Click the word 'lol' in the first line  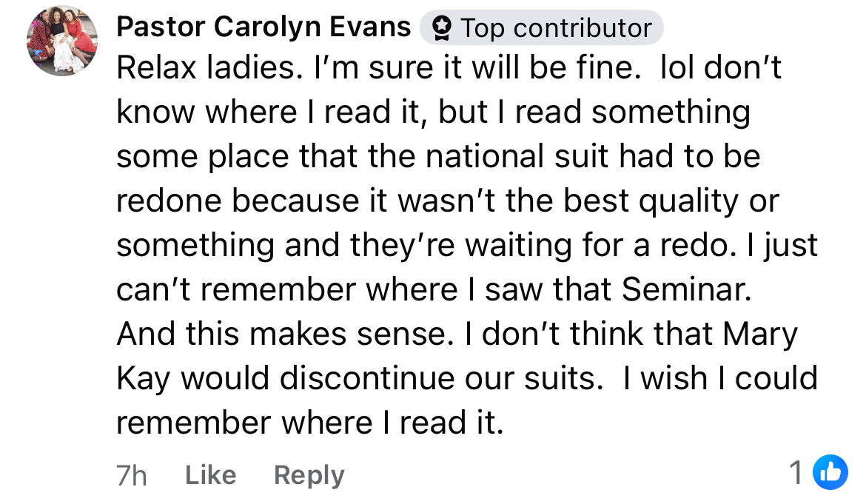[x=678, y=68]
